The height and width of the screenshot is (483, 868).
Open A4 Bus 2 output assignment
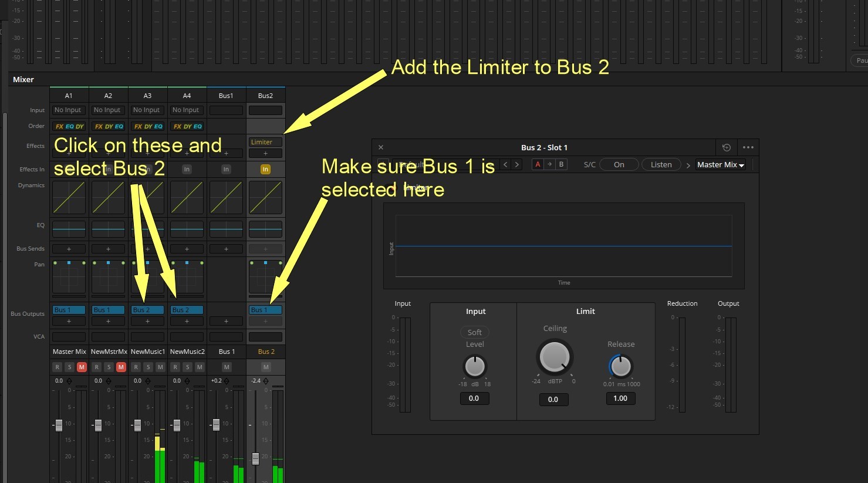point(187,310)
